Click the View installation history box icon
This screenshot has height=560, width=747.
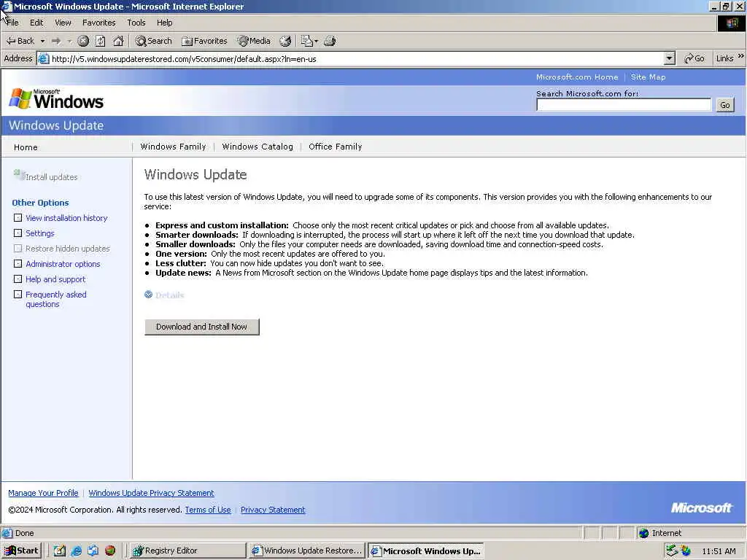coord(18,217)
